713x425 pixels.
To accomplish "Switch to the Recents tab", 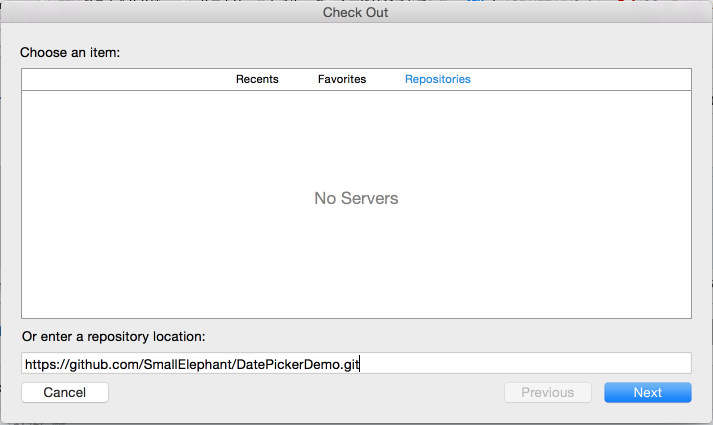I will pos(257,79).
